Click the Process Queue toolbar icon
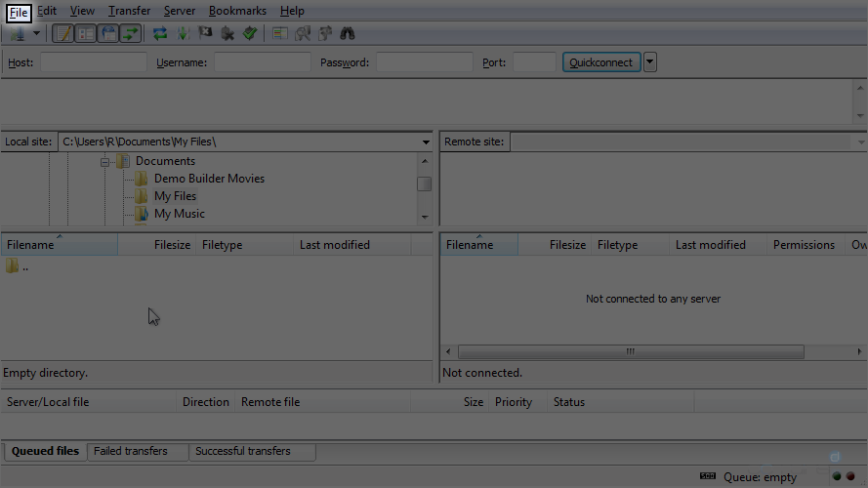This screenshot has height=488, width=868. 183,33
